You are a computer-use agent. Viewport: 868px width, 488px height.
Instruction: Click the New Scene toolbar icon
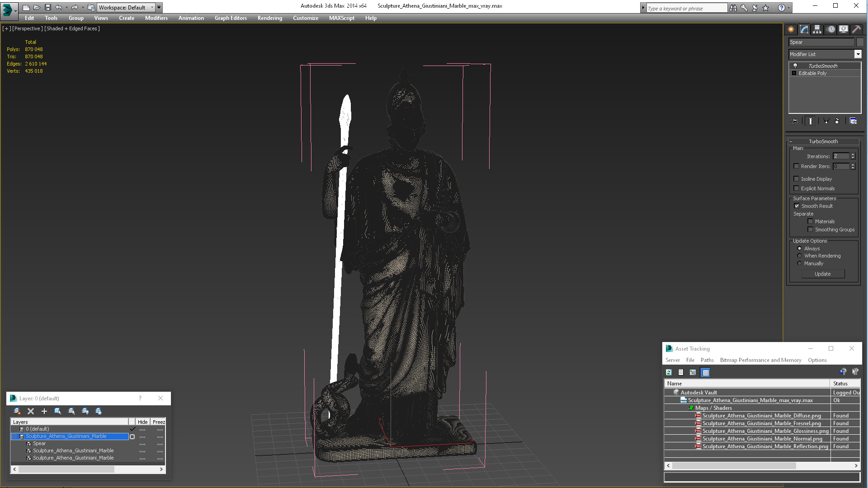26,7
